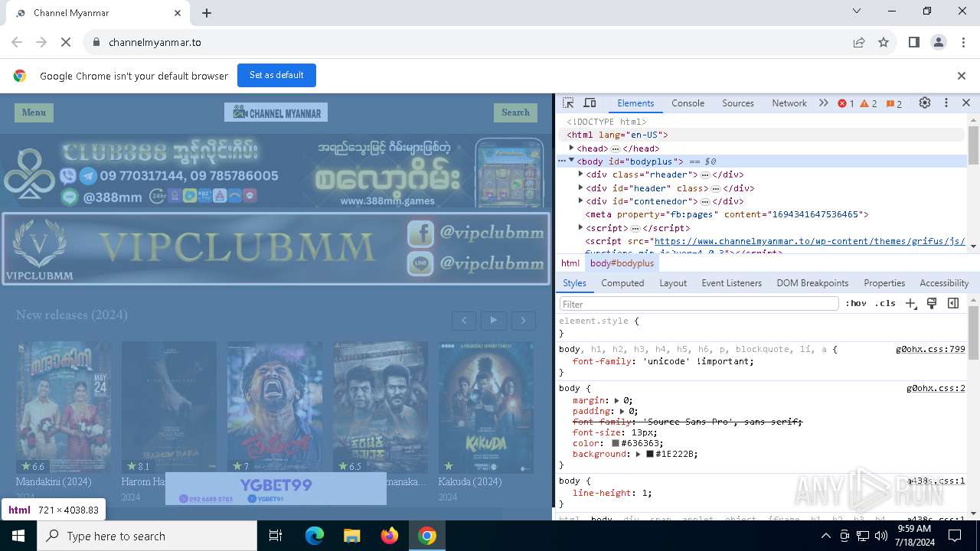This screenshot has height=551, width=980.
Task: Open a new tab plus button
Action: (x=207, y=13)
